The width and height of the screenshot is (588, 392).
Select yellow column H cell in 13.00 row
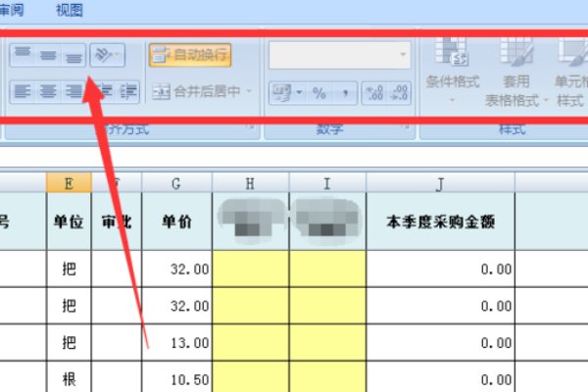click(x=251, y=342)
